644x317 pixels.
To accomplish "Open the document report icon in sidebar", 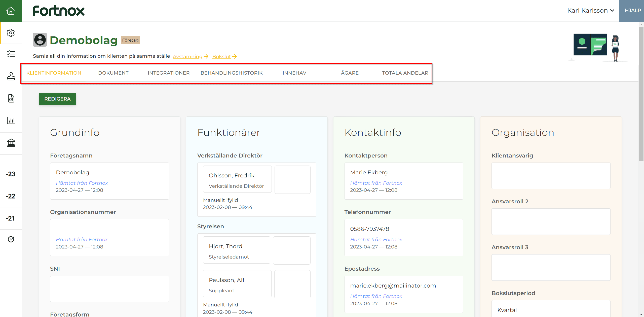I will coord(11,98).
